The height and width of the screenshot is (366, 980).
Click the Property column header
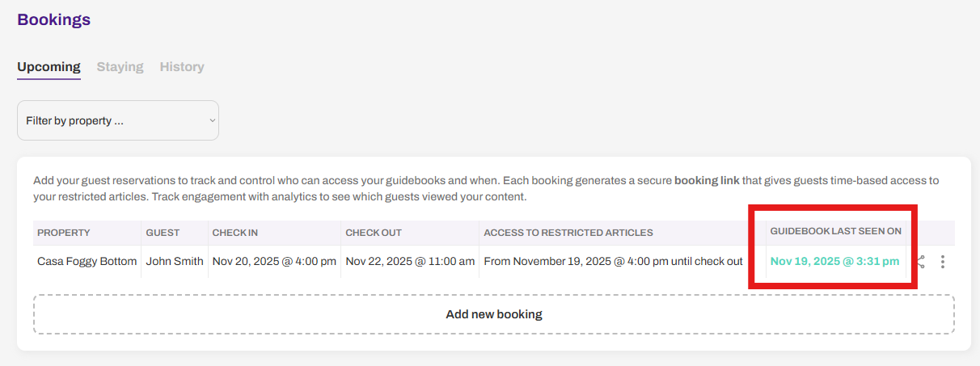64,233
